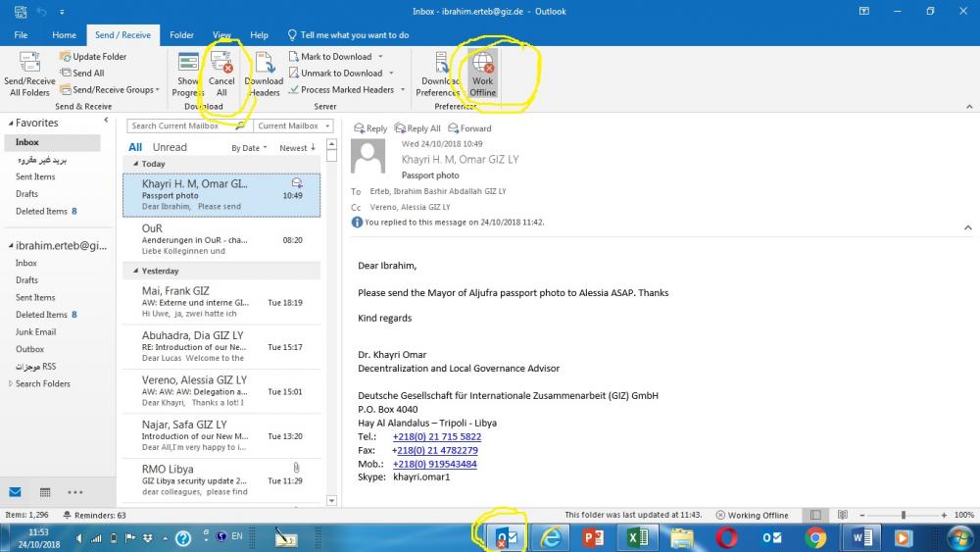This screenshot has height=552, width=980.
Task: Switch to Calendar view icon
Action: coord(45,492)
